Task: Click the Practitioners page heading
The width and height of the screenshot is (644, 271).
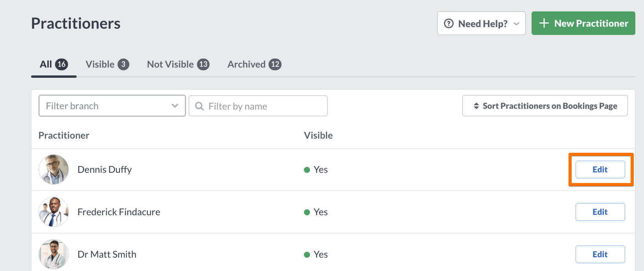Action: click(76, 24)
